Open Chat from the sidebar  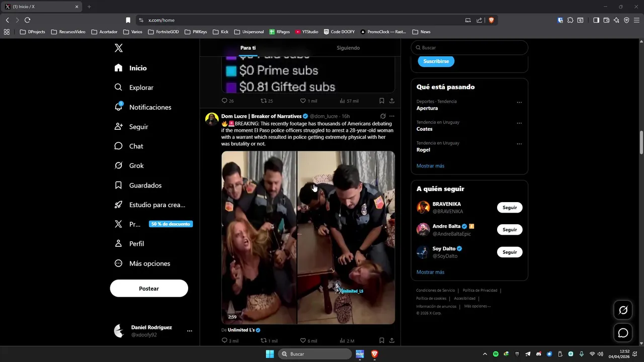[129, 146]
